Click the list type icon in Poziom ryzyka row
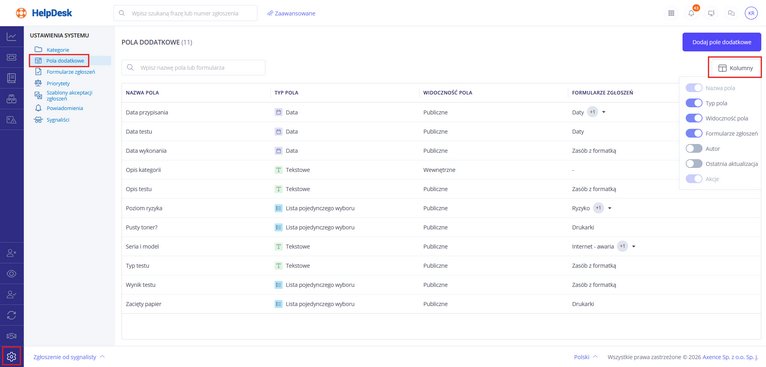Screen dimensions: 766x367 pyautogui.click(x=278, y=208)
